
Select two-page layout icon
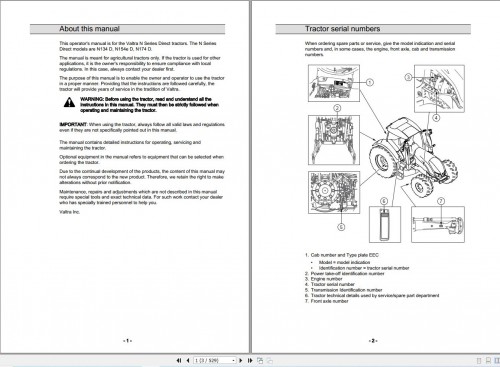[x=497, y=360]
